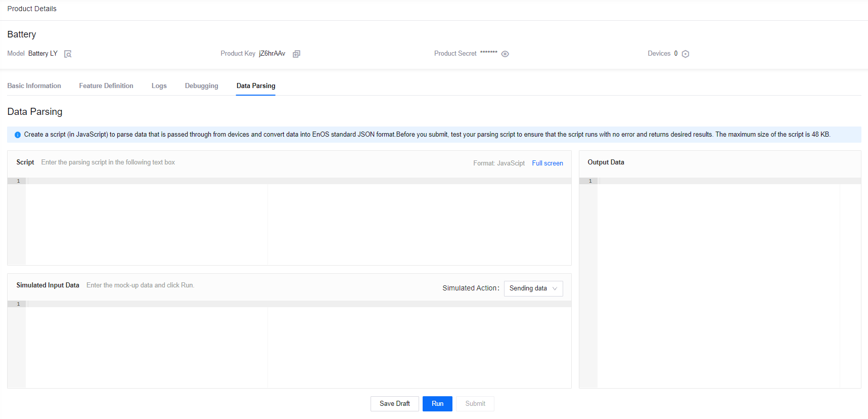
Task: Copy the product key using the copy icon
Action: coord(296,54)
